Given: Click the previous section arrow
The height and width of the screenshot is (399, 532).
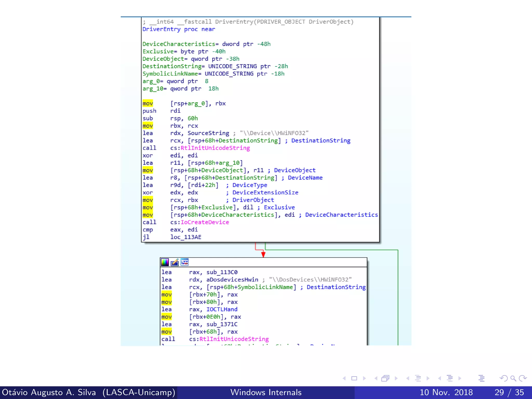Looking at the screenshot, I should coord(440,378).
